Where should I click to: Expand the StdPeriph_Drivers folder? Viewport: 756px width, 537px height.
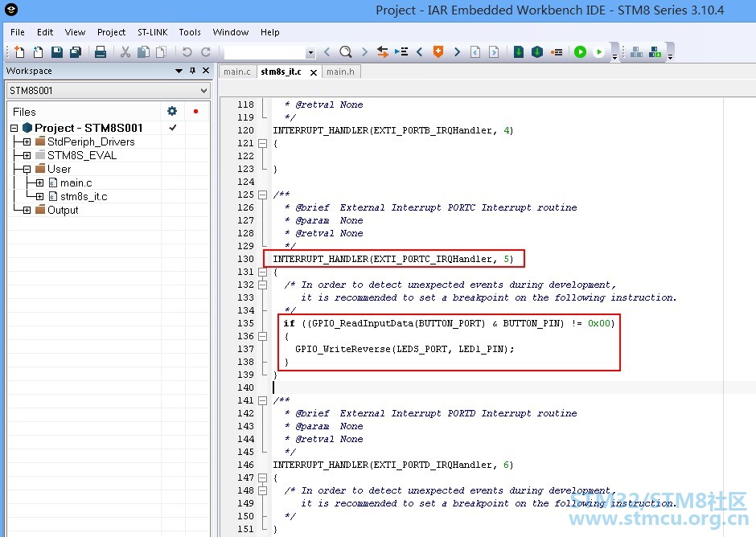coord(27,141)
